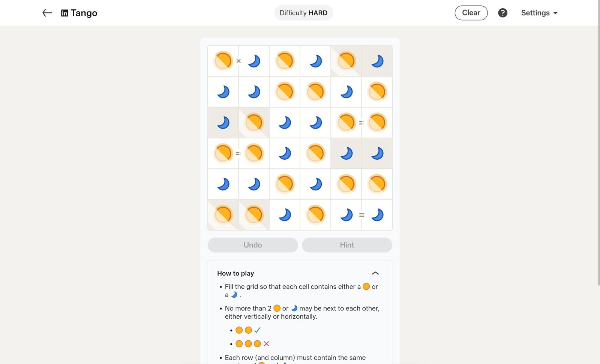Click the sun in the bottom-left grid cell
This screenshot has width=600, height=364.
(223, 215)
